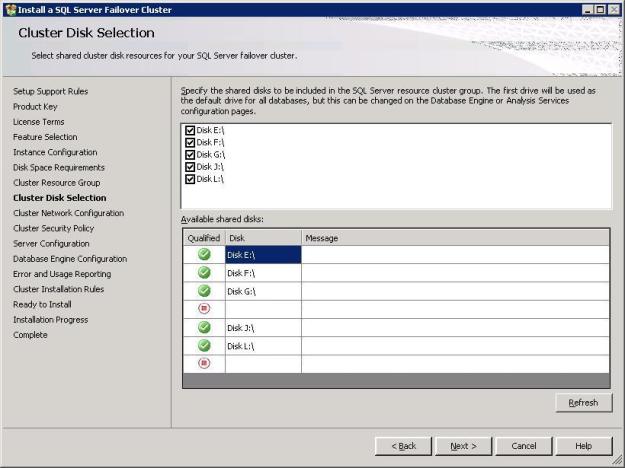625x468 pixels.
Task: Click the green qualified icon for Disk J:\
Action: point(204,327)
